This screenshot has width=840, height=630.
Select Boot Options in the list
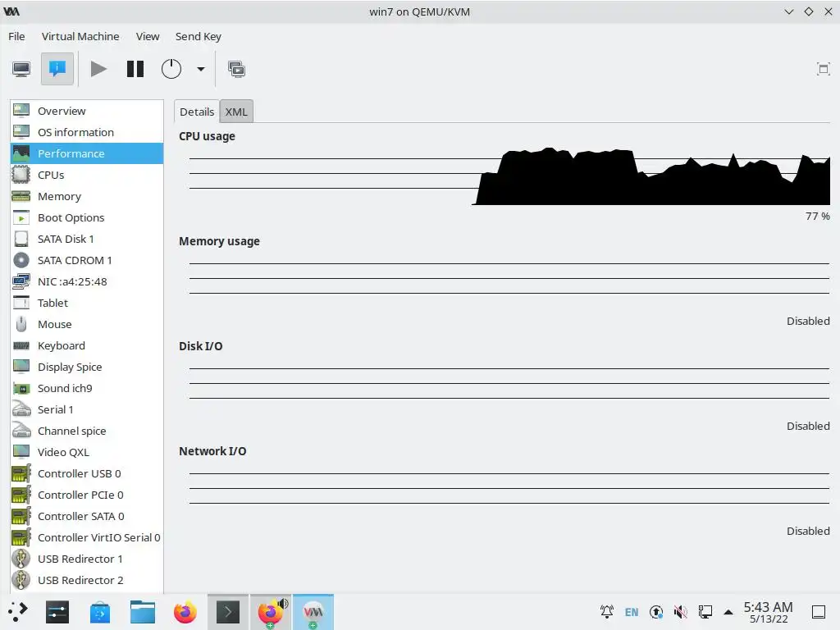coord(87,217)
